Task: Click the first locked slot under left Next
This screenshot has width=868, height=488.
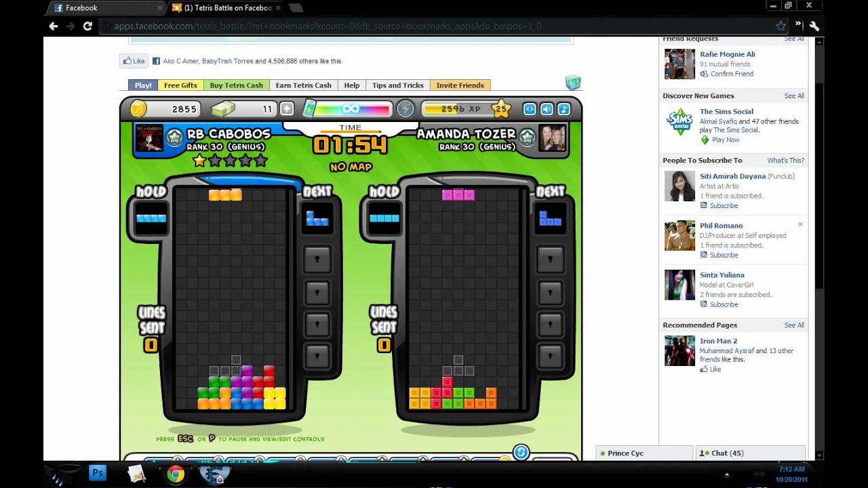Action: 317,259
